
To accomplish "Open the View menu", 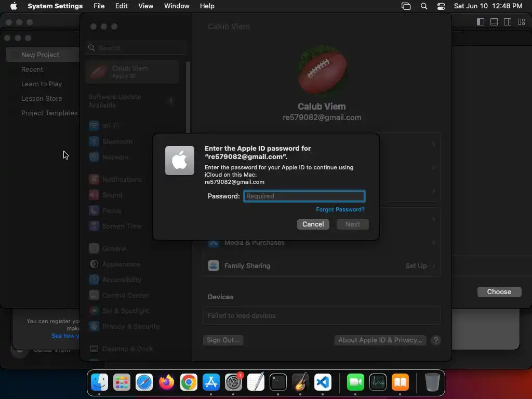I will (x=145, y=6).
